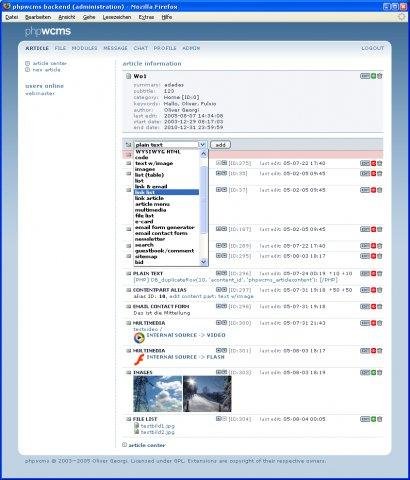Viewport: 410px width, 480px height.
Task: Delete the PLAIN TEXT content part
Action: (x=380, y=273)
